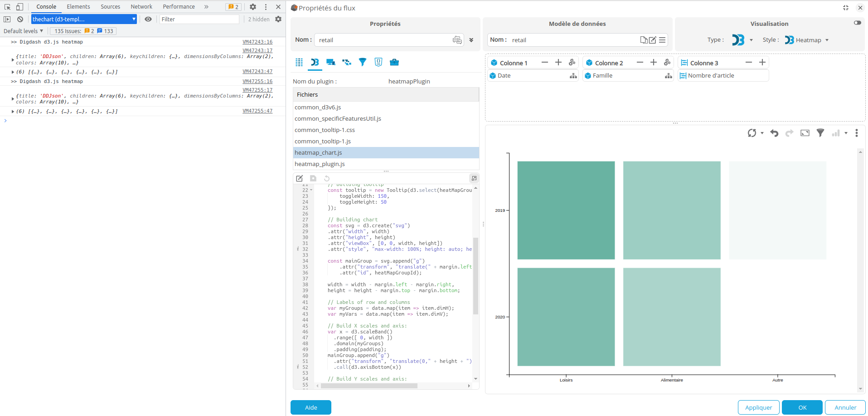Click the edit pencil icon in code editor toolbar
868x416 pixels.
click(x=300, y=178)
